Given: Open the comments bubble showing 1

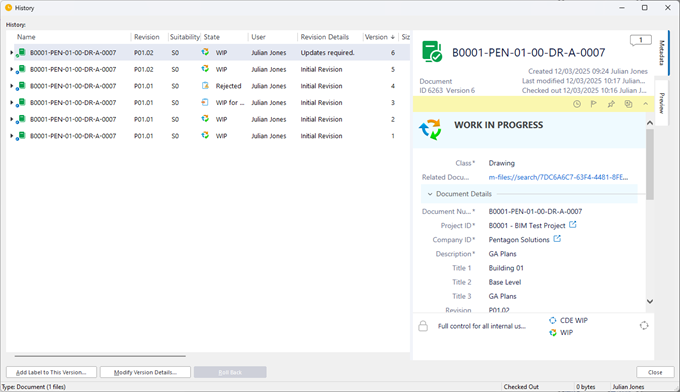Looking at the screenshot, I should tap(641, 40).
